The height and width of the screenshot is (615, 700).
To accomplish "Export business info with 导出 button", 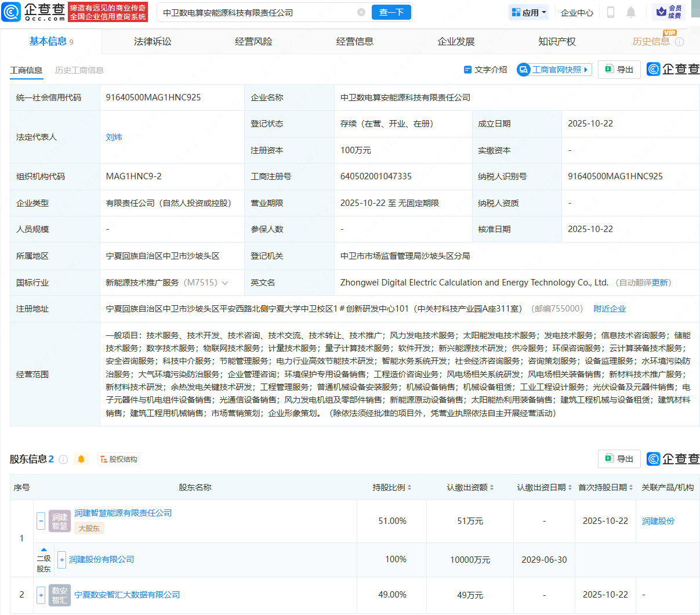I will [x=619, y=70].
